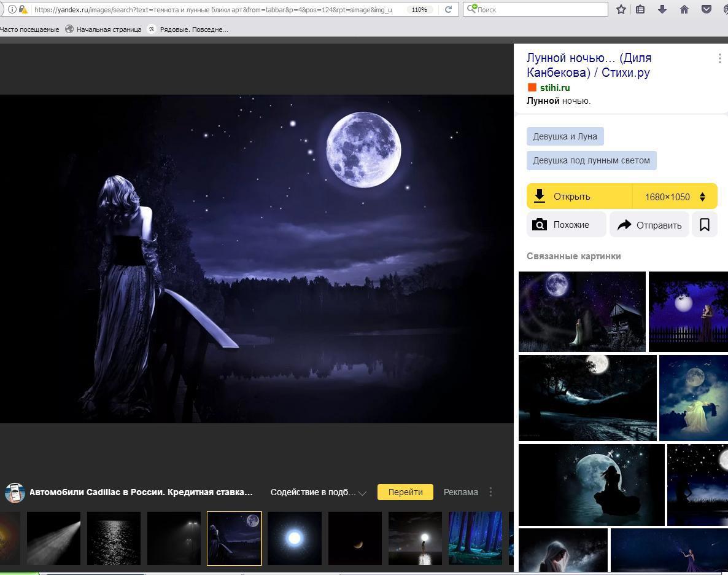728x575 pixels.
Task: Select the 'Девушка и Луна' tag
Action: [565, 136]
